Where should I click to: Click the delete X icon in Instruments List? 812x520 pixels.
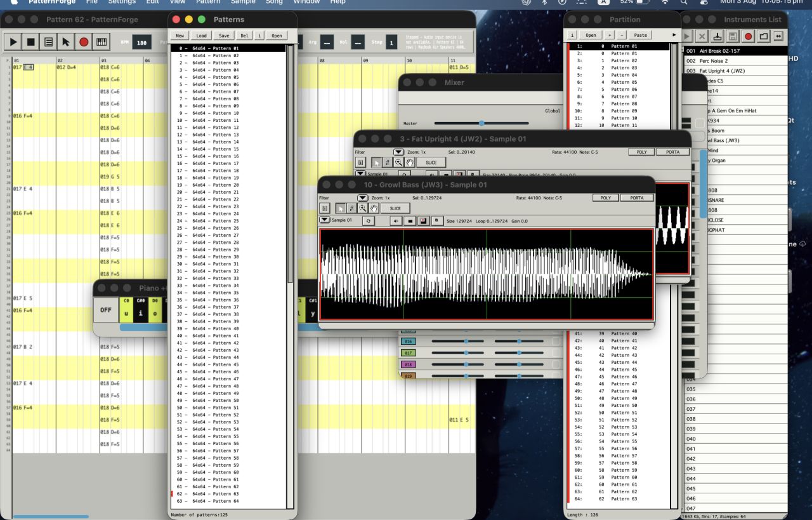click(702, 36)
